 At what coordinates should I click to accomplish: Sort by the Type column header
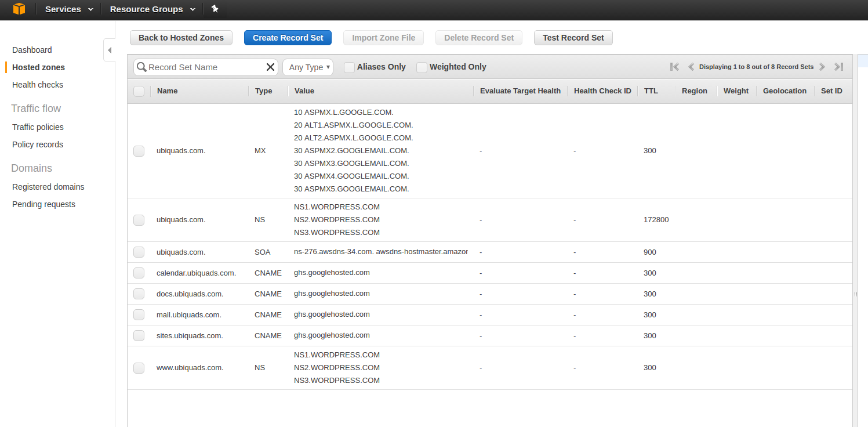263,91
